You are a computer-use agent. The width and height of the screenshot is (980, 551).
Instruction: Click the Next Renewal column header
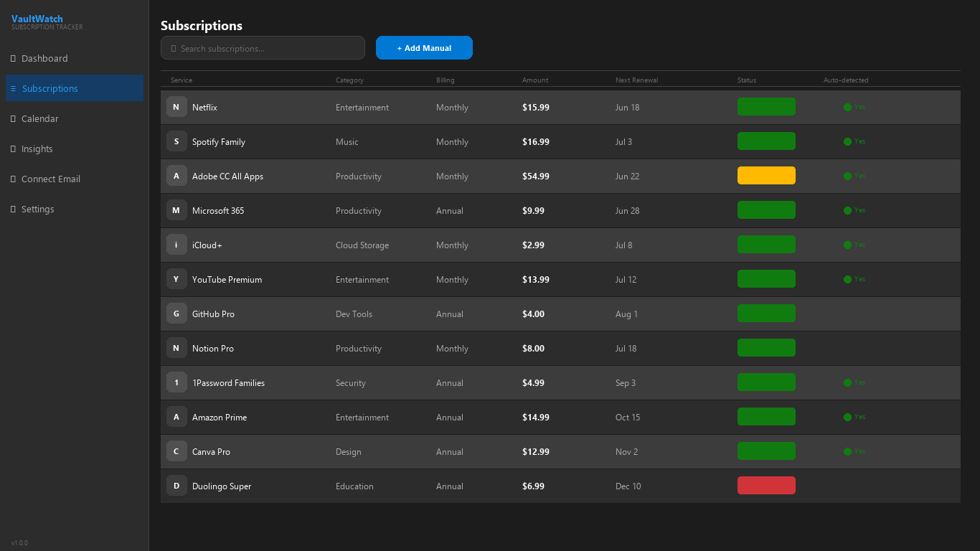tap(636, 80)
